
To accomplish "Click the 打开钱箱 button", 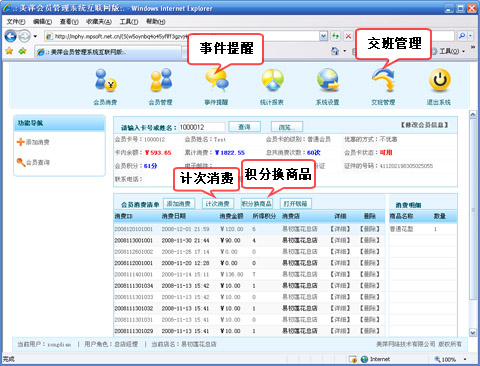I will pyautogui.click(x=295, y=203).
